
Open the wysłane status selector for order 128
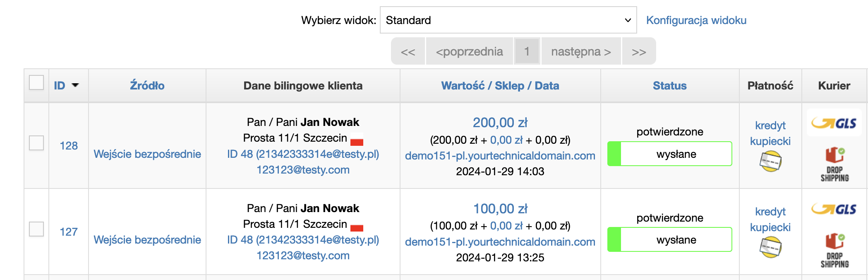click(670, 154)
